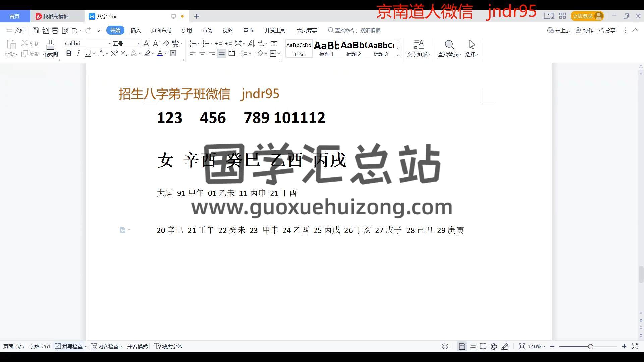This screenshot has height=362, width=644.
Task: Open the font name Calibri dropdown
Action: 109,43
